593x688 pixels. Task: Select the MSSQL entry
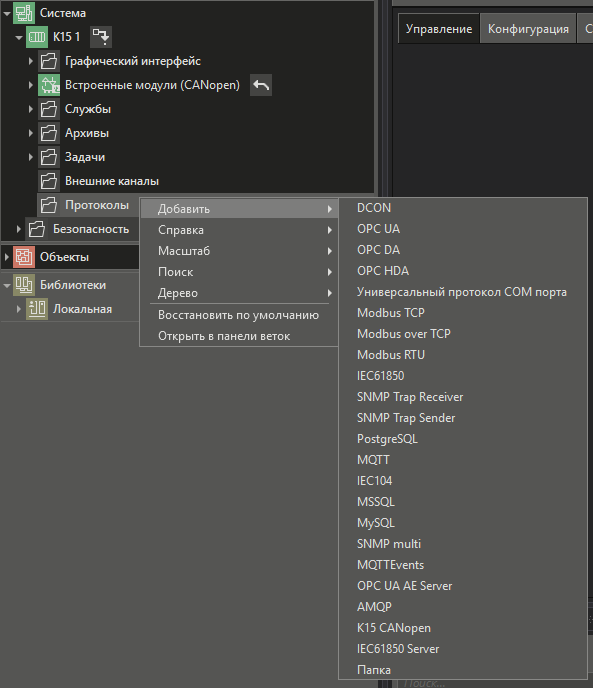coord(463,502)
